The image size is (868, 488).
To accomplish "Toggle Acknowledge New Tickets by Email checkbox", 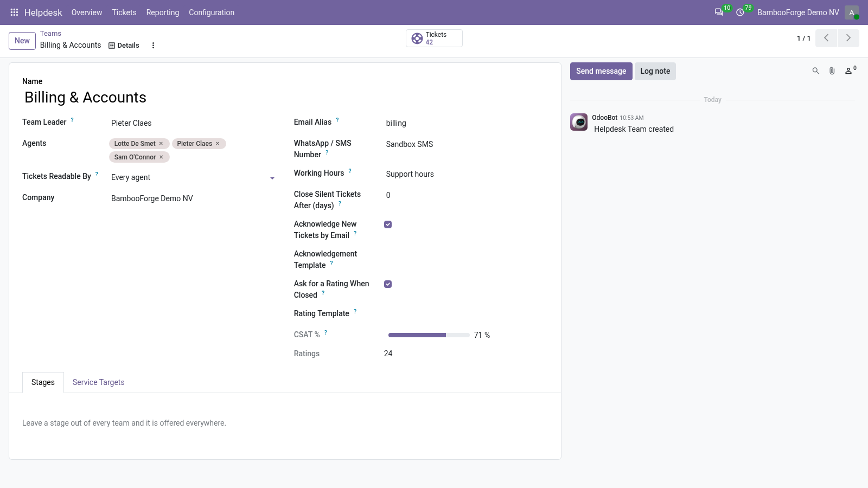I will (x=388, y=224).
